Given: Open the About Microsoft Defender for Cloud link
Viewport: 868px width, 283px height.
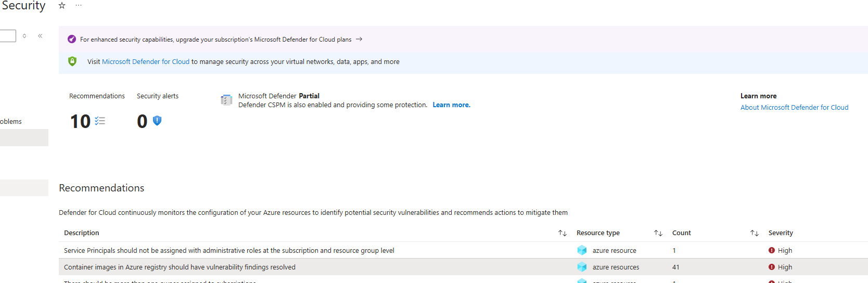Looking at the screenshot, I should coord(794,108).
